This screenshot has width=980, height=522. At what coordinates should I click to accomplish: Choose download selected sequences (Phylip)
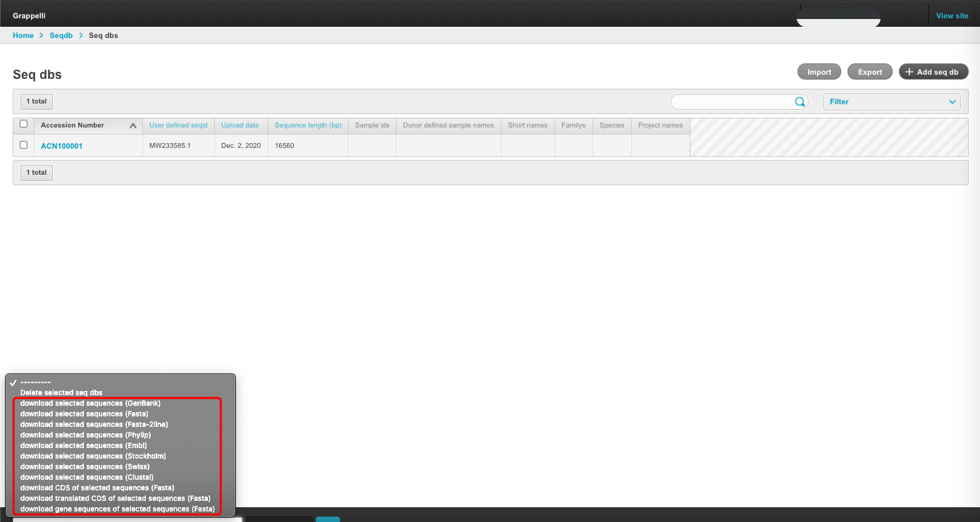click(x=120, y=435)
